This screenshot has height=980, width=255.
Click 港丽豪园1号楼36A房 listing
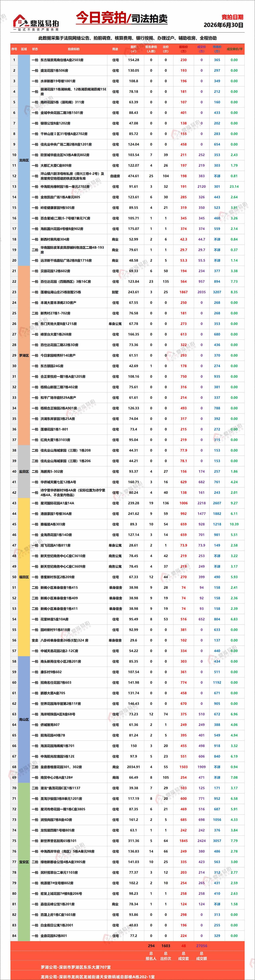point(56,514)
